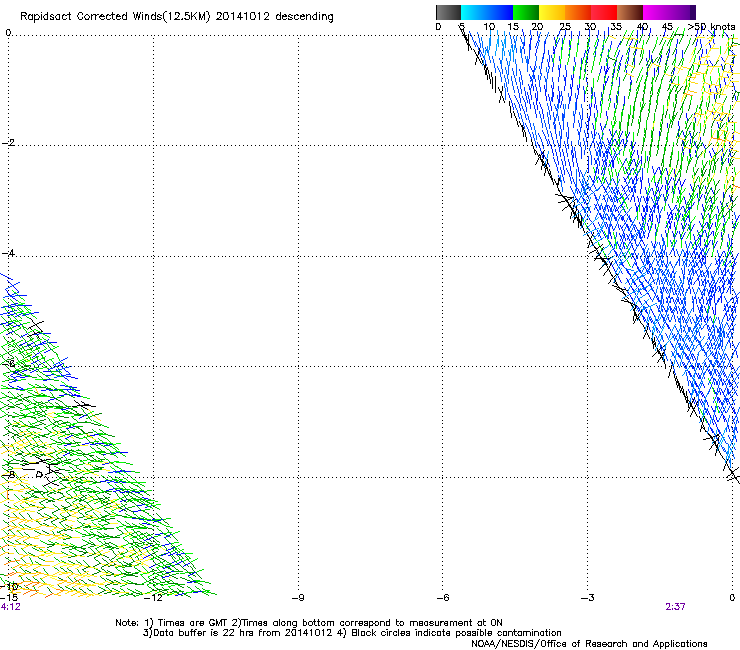Select the brown 35-40 knots color band

pyautogui.click(x=630, y=12)
